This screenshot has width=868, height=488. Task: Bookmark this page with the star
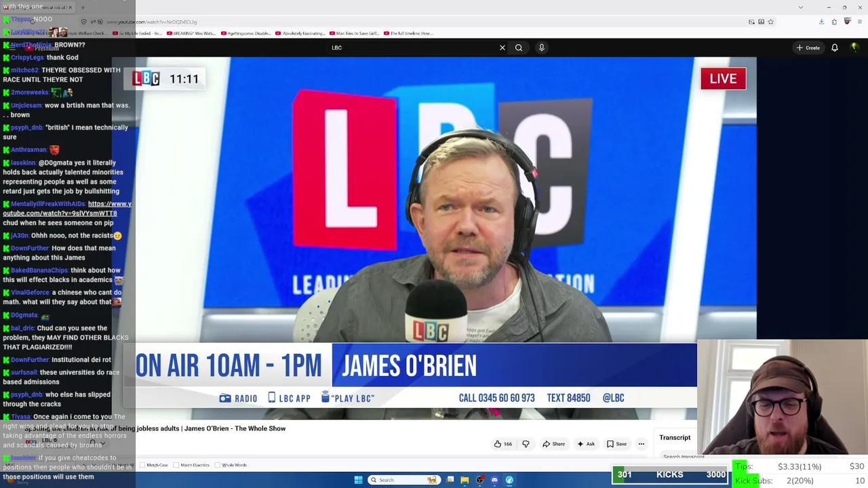click(x=770, y=22)
